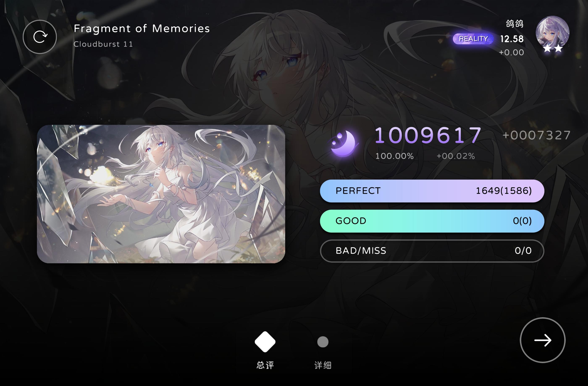Click the two stars under avatar
The image size is (588, 386).
point(553,48)
